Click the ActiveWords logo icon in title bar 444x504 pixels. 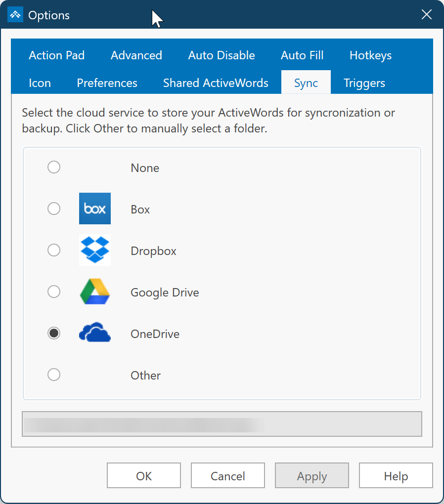click(15, 14)
